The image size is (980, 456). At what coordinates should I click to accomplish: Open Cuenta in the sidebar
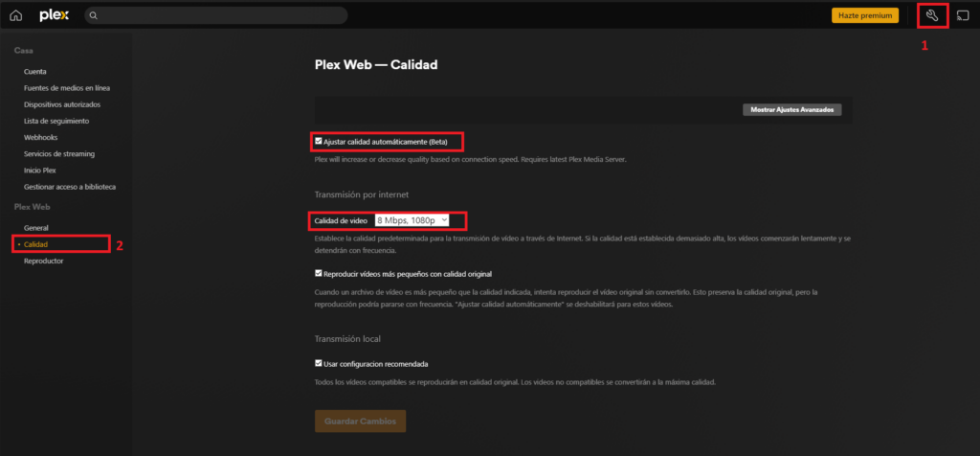pyautogui.click(x=35, y=72)
